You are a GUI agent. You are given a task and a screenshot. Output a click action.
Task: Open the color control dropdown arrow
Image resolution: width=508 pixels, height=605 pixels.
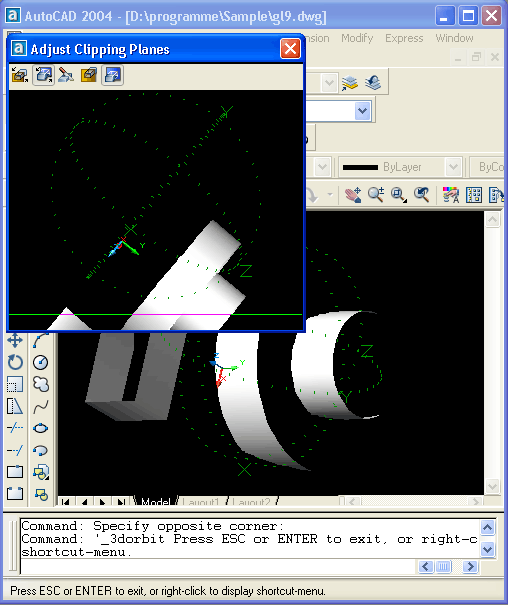coord(322,167)
